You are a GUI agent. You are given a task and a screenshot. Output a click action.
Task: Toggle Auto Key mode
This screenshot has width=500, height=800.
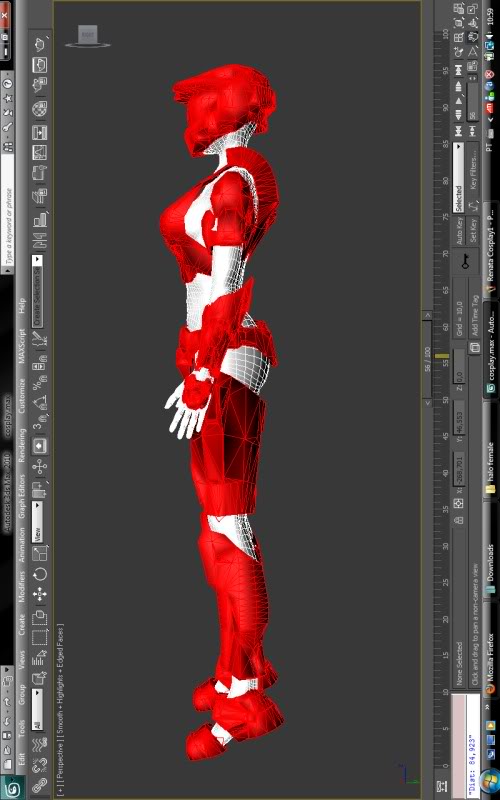click(459, 230)
